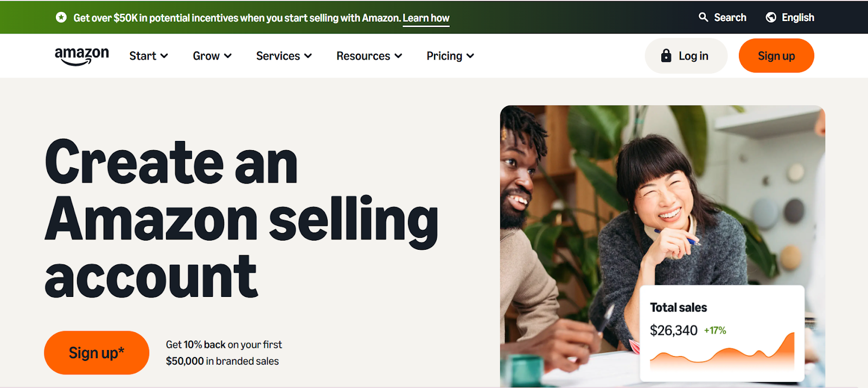This screenshot has height=388, width=868.
Task: Expand the Pricing menu chevron
Action: 470,56
